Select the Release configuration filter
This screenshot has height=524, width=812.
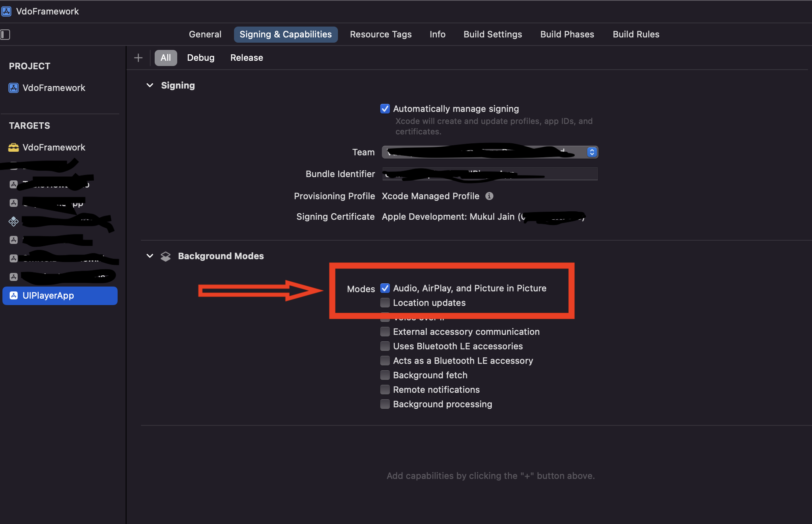pyautogui.click(x=246, y=58)
